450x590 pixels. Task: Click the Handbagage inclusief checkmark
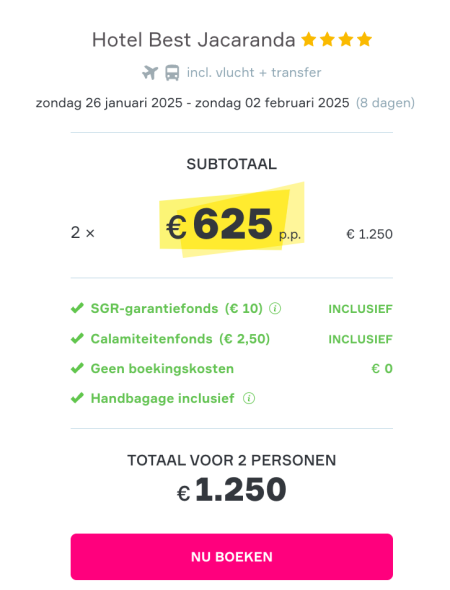click(77, 398)
